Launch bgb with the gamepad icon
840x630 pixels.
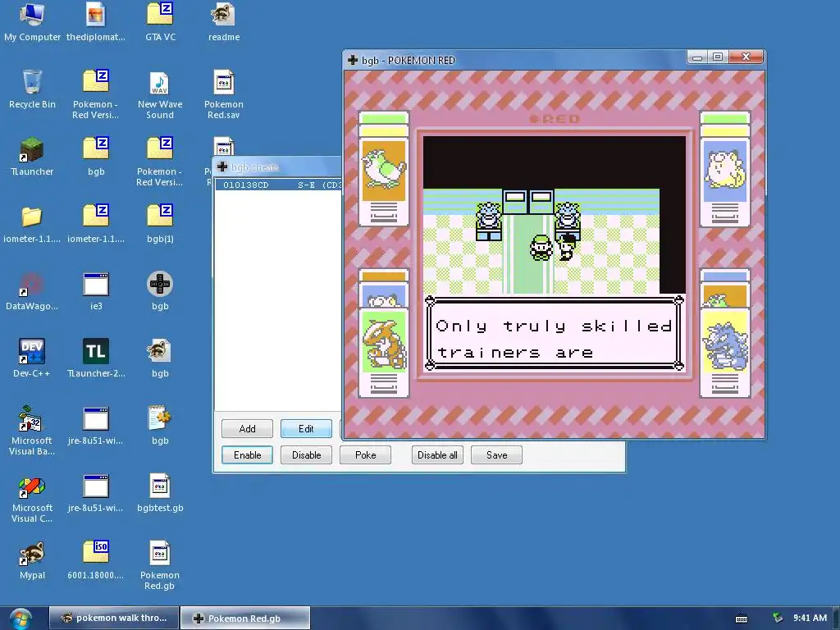coord(160,291)
